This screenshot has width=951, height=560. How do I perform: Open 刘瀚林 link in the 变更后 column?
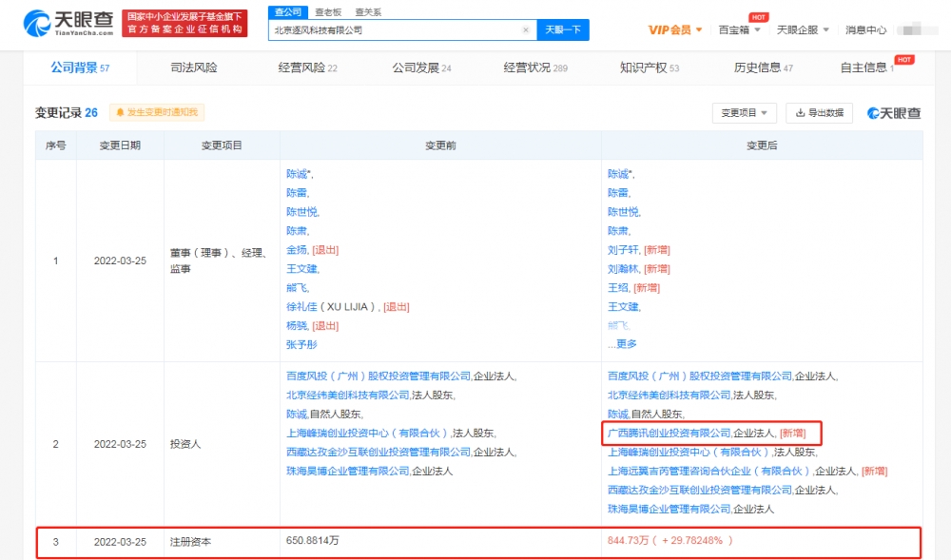click(x=623, y=268)
